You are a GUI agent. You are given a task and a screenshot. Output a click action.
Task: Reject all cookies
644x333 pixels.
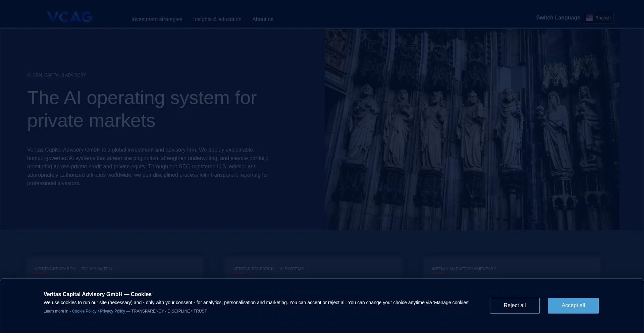click(515, 306)
